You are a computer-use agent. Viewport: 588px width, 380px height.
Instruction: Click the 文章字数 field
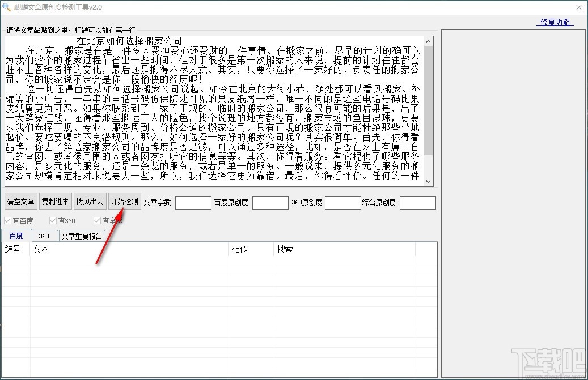point(193,203)
